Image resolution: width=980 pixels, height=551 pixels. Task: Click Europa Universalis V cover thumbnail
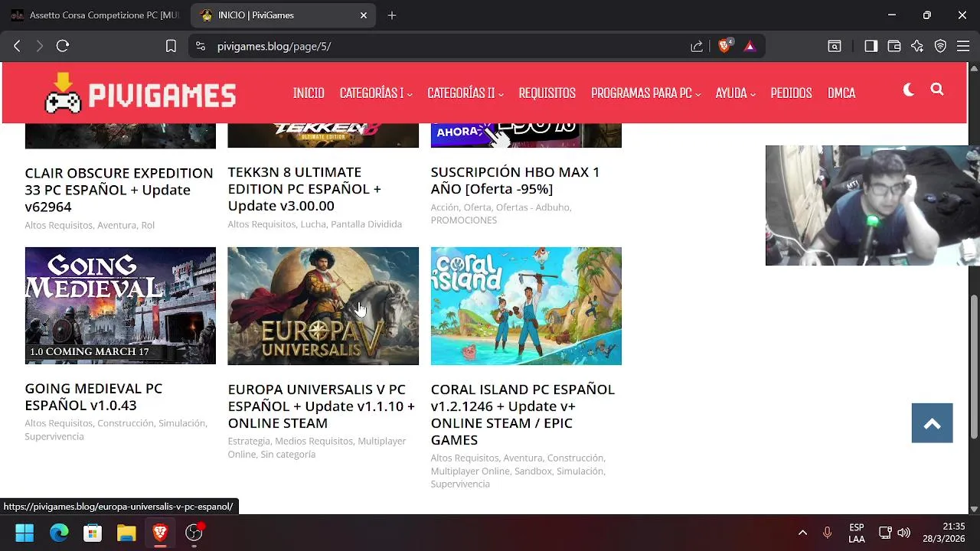[x=323, y=305]
